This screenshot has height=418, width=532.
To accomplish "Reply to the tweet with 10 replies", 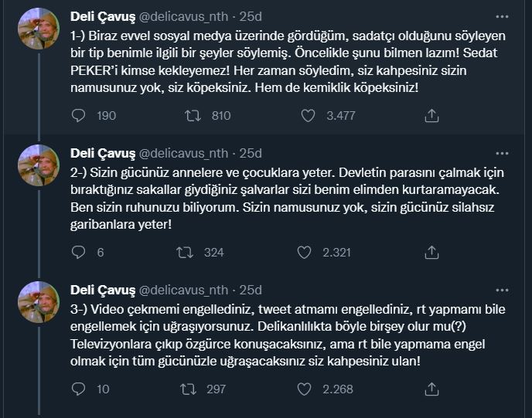I will point(78,389).
